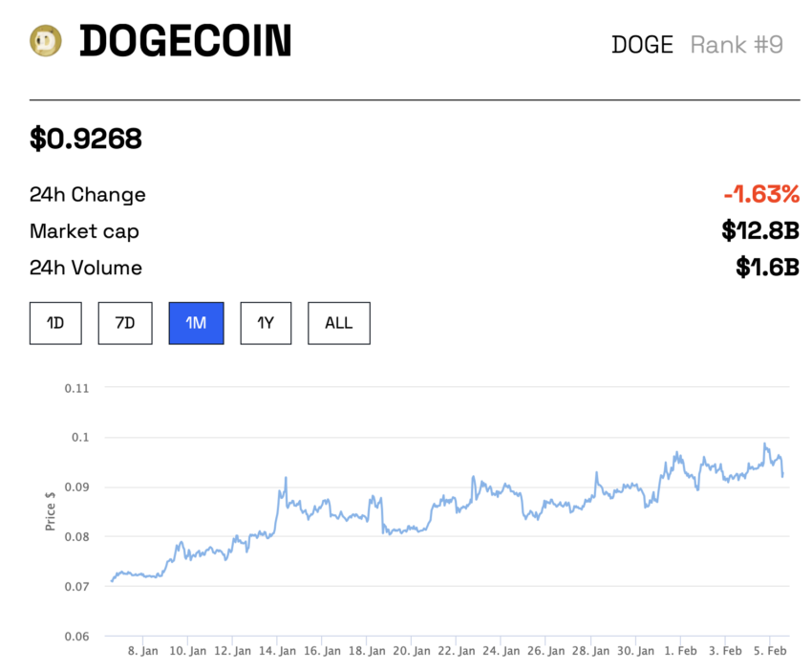Screen dimensions: 812x671
Task: Click the $1.6B 24h volume value
Action: click(x=767, y=268)
